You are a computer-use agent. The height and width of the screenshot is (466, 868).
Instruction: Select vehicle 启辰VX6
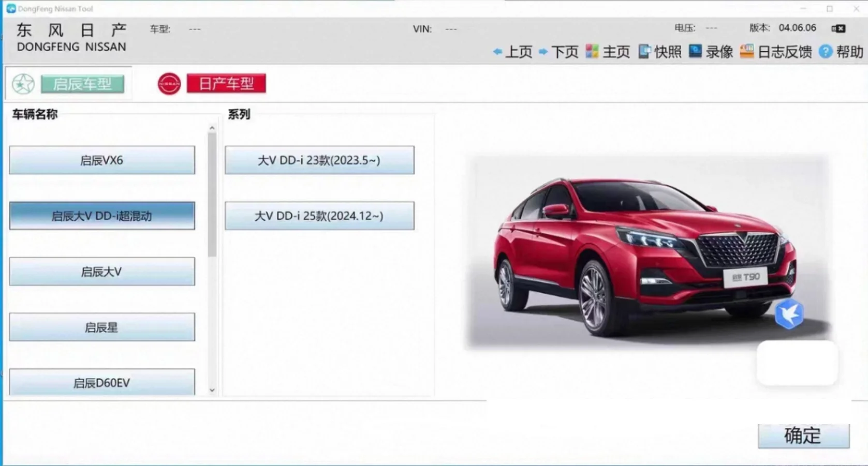[x=102, y=160]
